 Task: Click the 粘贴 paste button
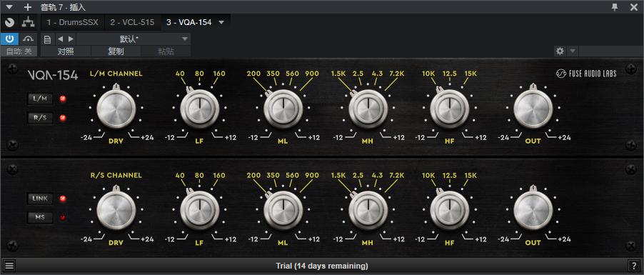(x=166, y=51)
